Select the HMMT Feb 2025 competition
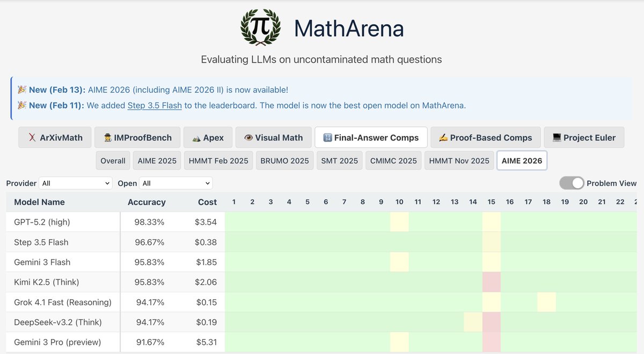This screenshot has width=644, height=354. click(x=218, y=160)
